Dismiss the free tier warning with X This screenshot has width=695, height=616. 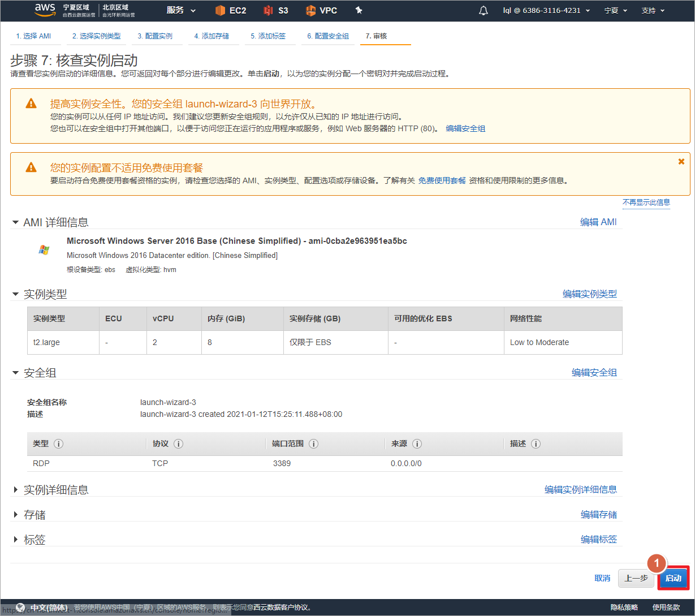tap(681, 161)
